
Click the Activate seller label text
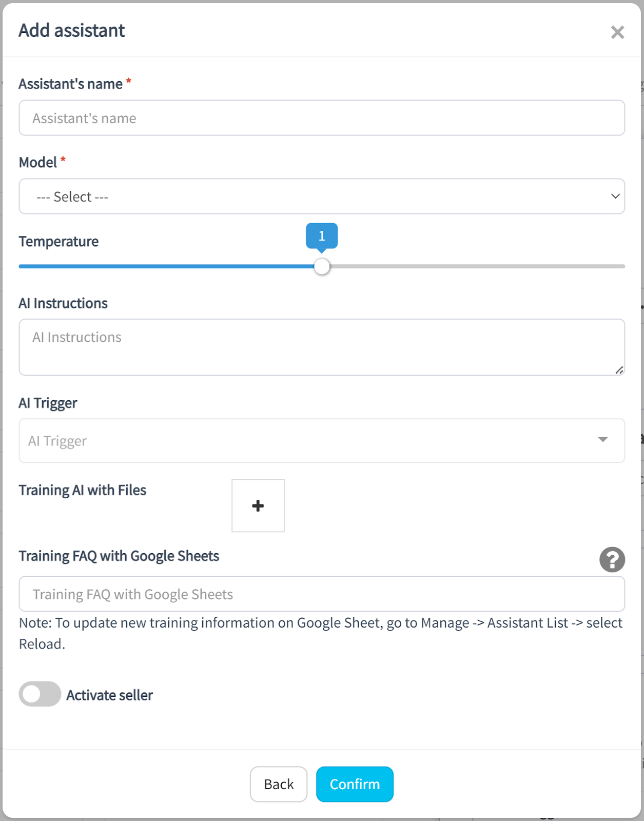pos(109,695)
